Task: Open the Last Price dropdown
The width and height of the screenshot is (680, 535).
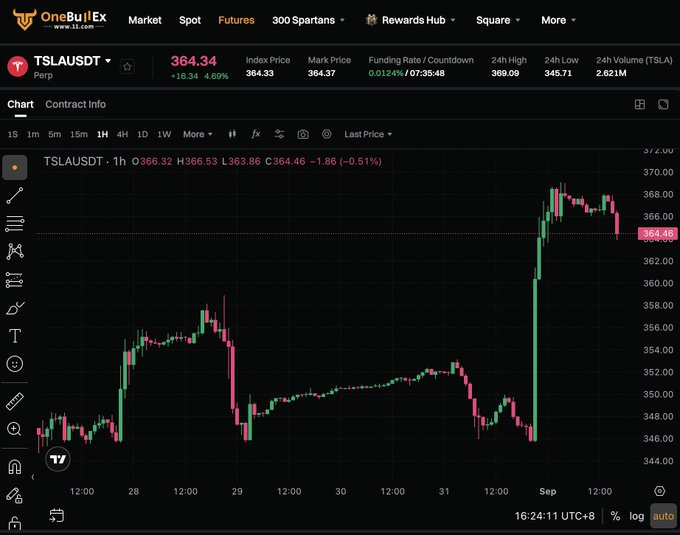Action: [368, 134]
